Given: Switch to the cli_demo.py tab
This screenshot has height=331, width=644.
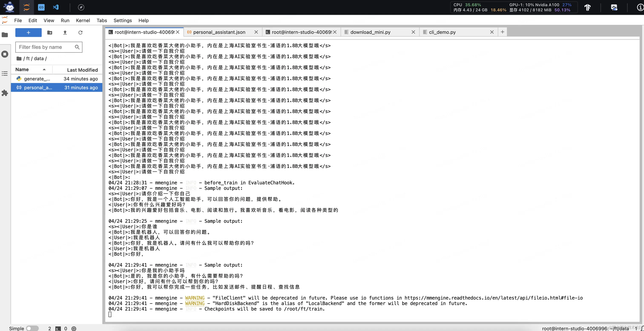Looking at the screenshot, I should (442, 32).
